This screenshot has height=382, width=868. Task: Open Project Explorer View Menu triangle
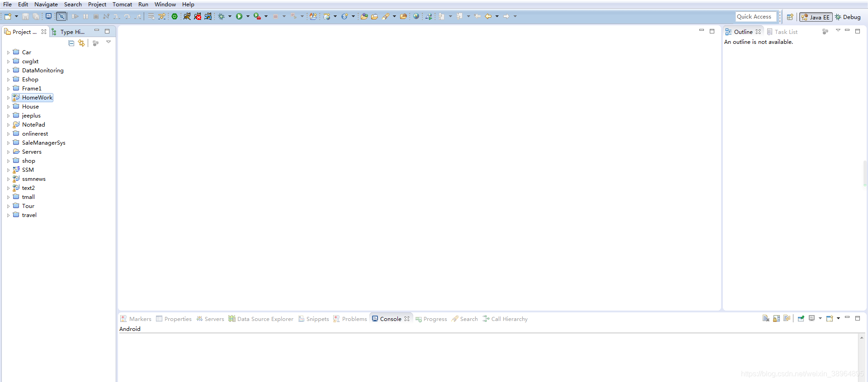tap(108, 42)
